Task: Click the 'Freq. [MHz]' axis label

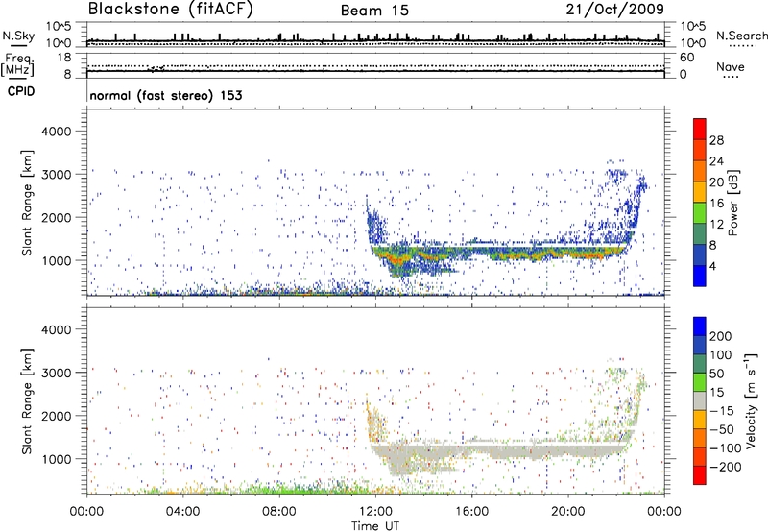Action: click(x=17, y=64)
